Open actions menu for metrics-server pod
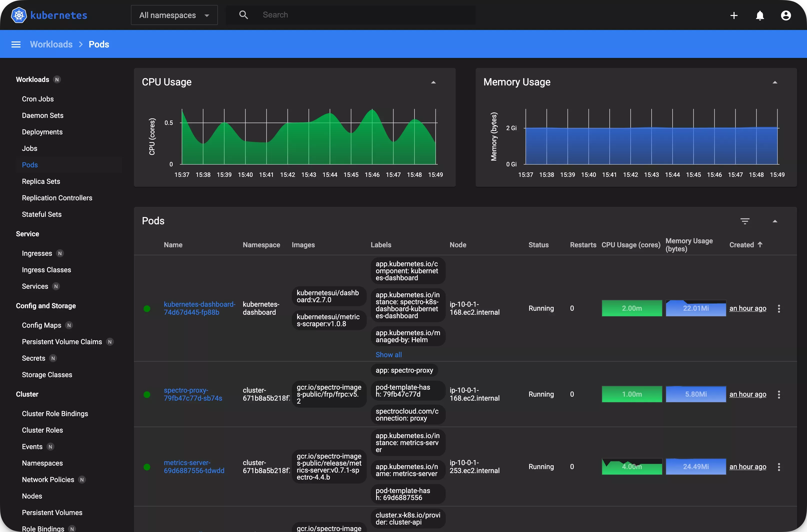The image size is (807, 532). tap(779, 467)
